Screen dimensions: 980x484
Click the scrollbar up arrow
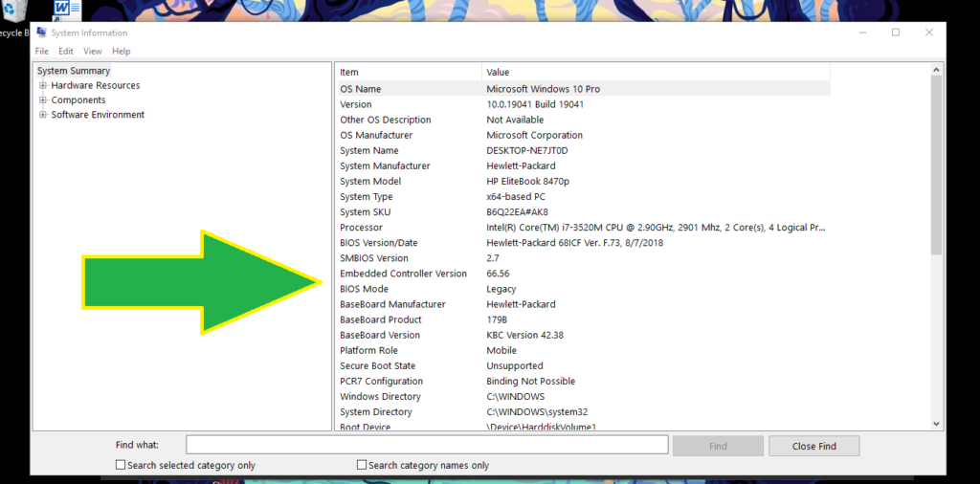(936, 69)
